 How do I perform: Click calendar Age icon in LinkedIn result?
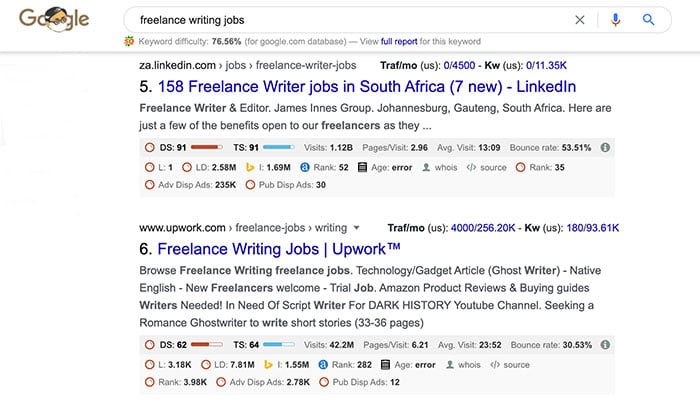(x=362, y=167)
